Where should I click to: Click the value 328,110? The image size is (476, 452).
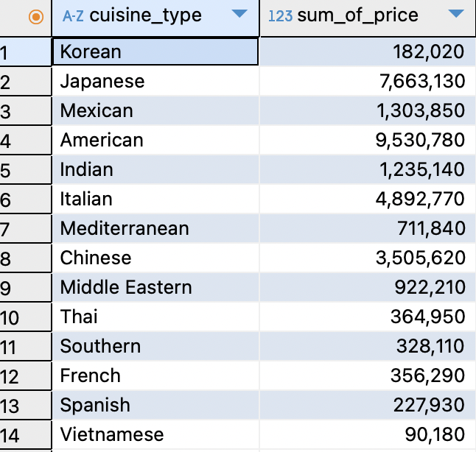[430, 346]
